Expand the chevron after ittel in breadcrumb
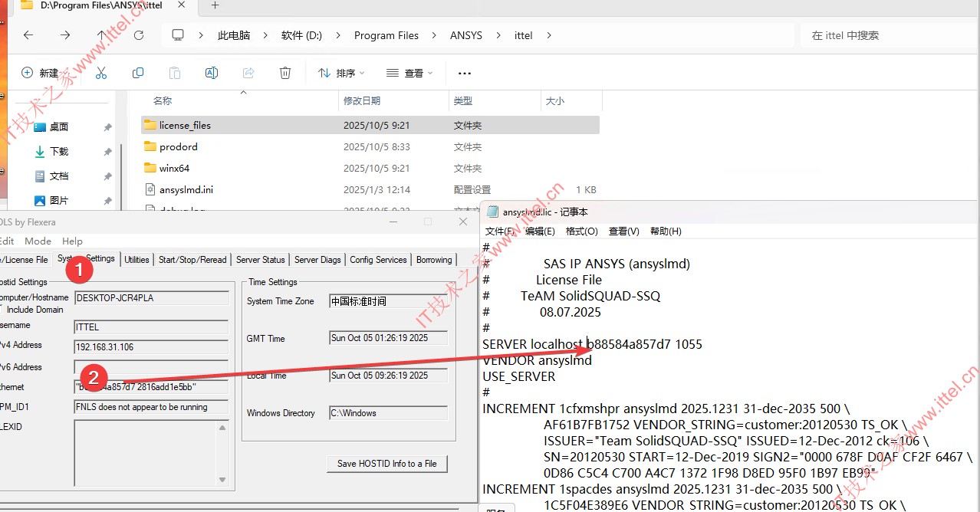 [x=549, y=35]
